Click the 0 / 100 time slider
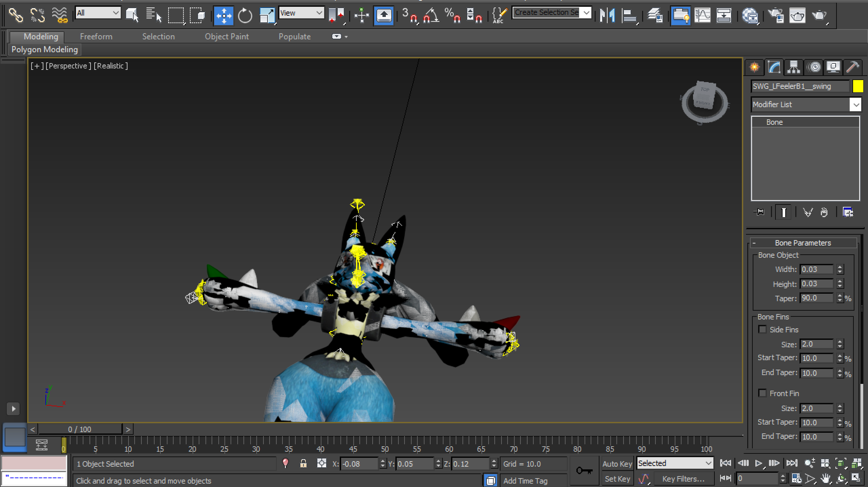 click(x=80, y=429)
